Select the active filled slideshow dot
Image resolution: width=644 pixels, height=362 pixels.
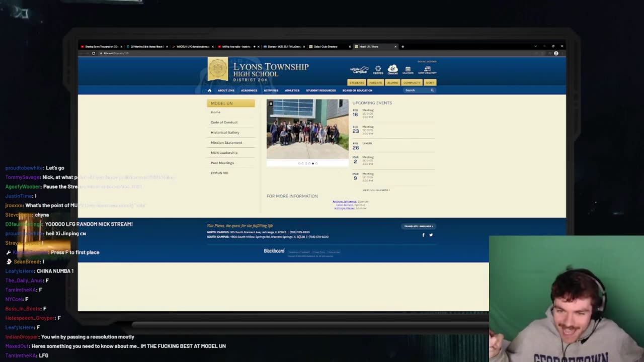point(313,163)
